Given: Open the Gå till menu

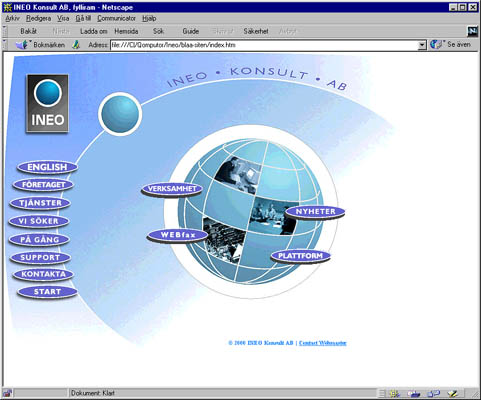Looking at the screenshot, I should coord(83,18).
